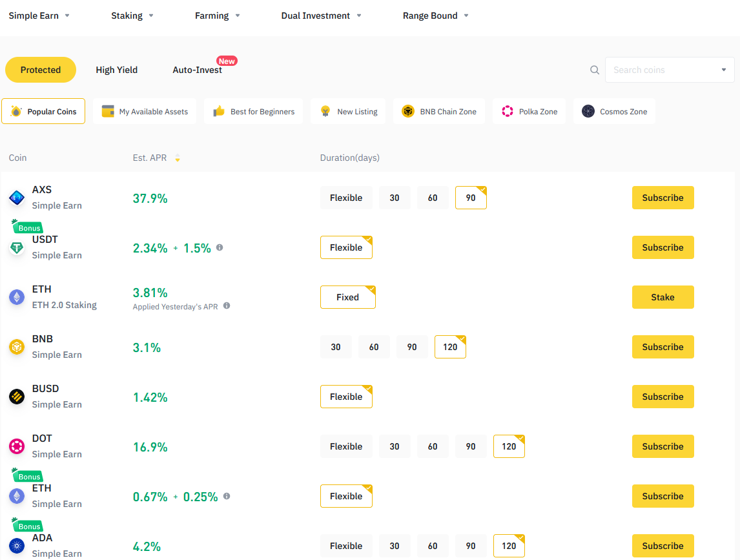This screenshot has height=560, width=740.
Task: Click the DOT coin icon
Action: [17, 446]
